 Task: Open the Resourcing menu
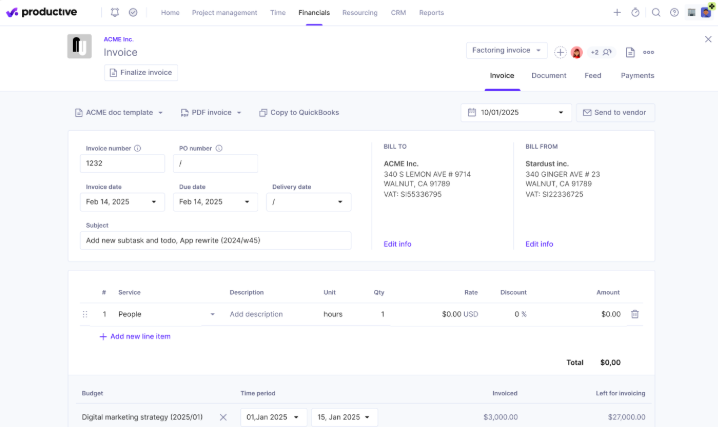pyautogui.click(x=360, y=13)
